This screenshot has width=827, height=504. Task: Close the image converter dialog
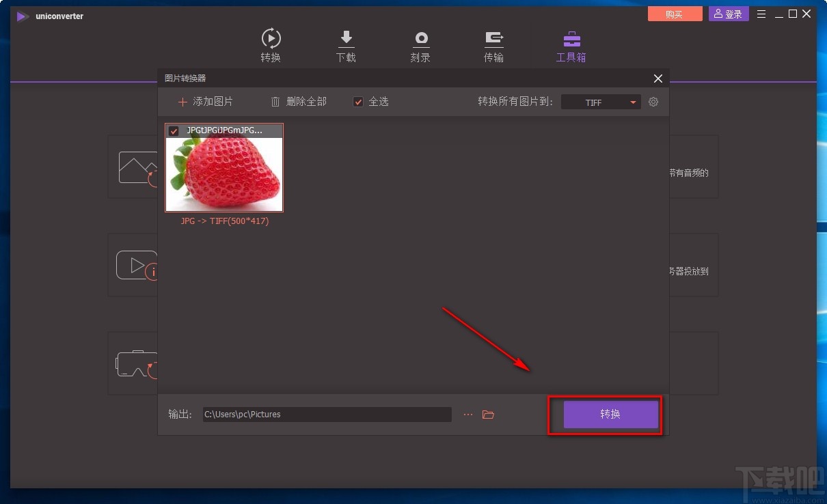(658, 79)
